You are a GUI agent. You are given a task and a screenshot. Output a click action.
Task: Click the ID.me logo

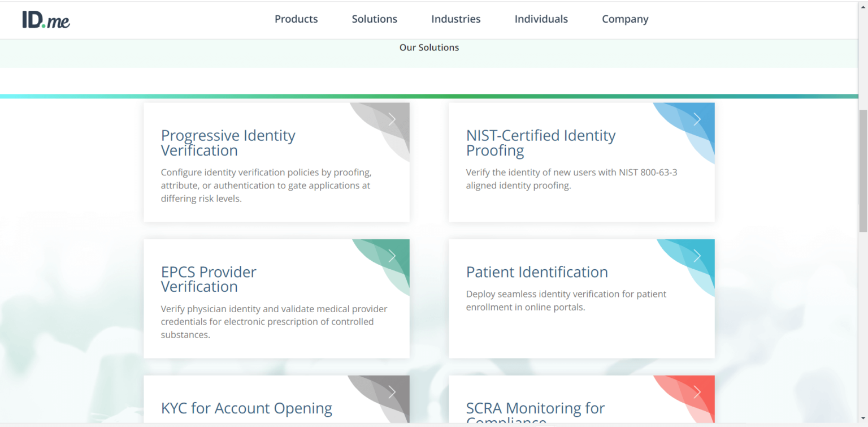[x=46, y=19]
